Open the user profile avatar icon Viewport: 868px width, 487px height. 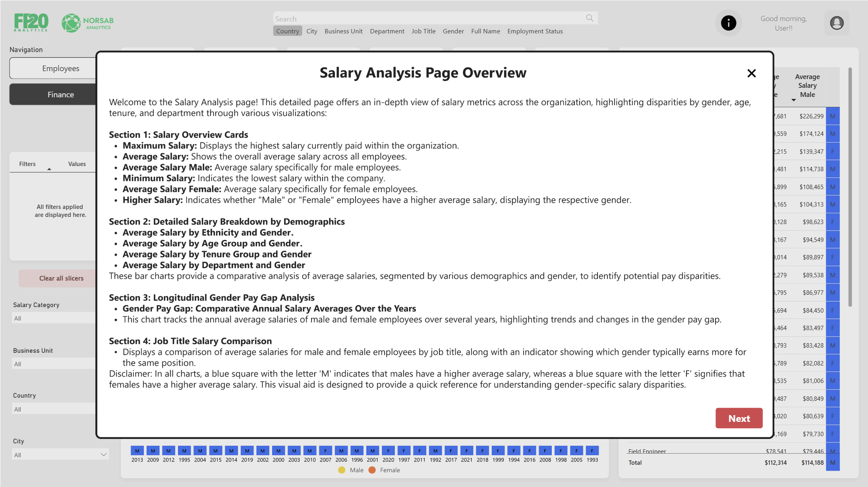[837, 23]
